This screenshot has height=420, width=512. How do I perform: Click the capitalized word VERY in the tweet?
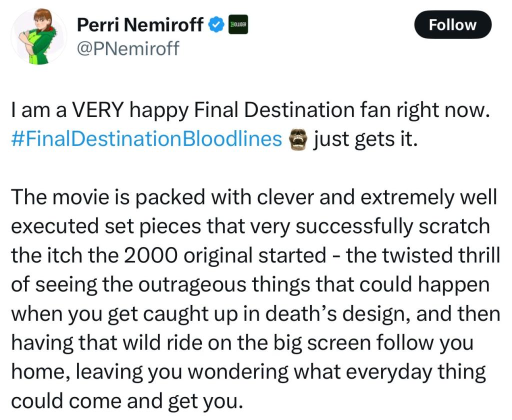97,109
